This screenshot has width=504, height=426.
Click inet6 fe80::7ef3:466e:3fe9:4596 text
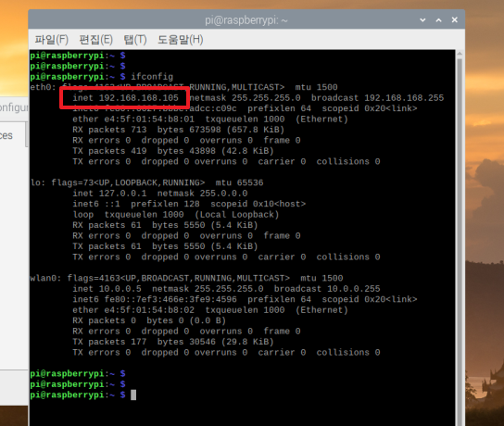[155, 299]
